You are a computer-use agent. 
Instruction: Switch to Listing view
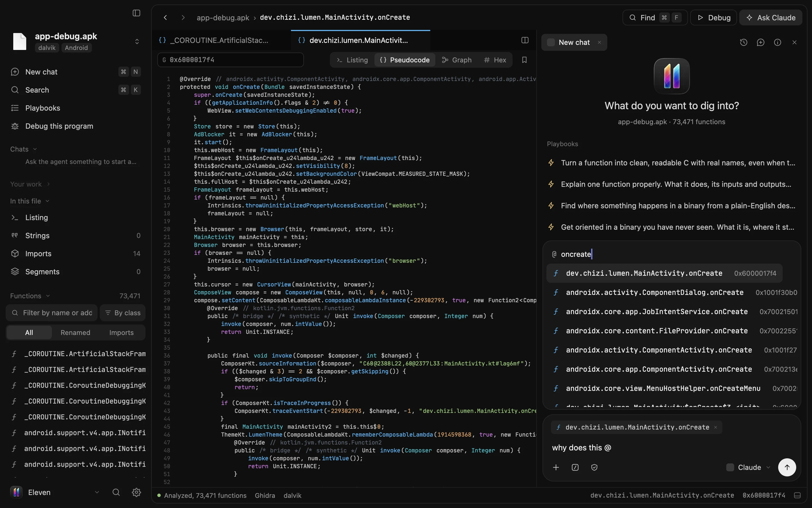(x=352, y=60)
